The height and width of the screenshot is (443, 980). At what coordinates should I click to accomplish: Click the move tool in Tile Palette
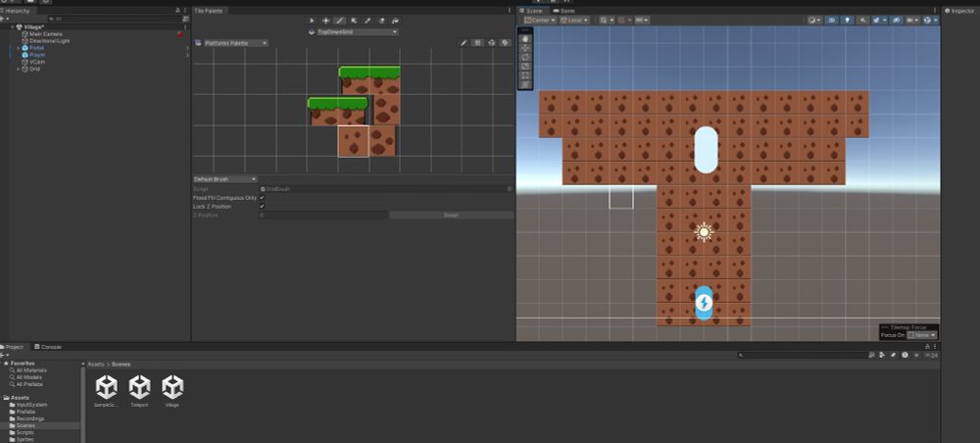(x=325, y=20)
